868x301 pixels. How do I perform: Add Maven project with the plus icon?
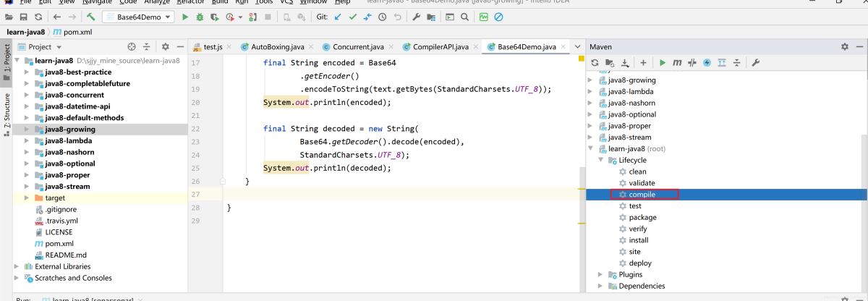[x=643, y=63]
